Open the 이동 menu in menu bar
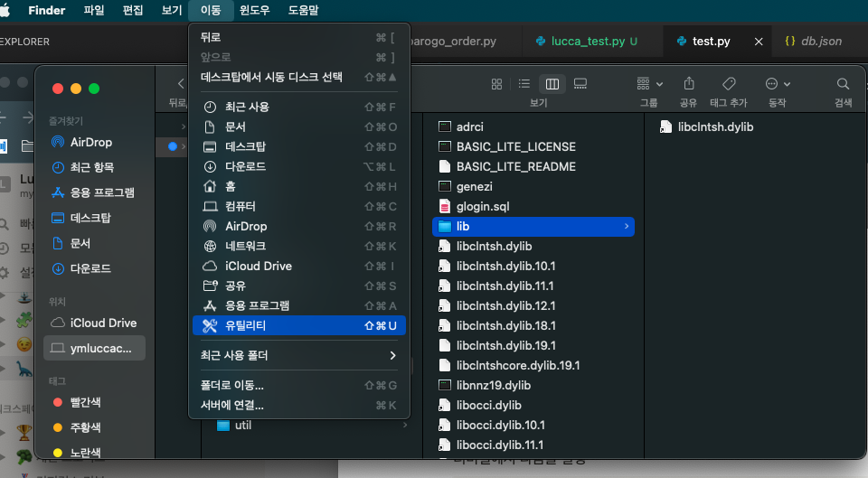 pyautogui.click(x=211, y=10)
